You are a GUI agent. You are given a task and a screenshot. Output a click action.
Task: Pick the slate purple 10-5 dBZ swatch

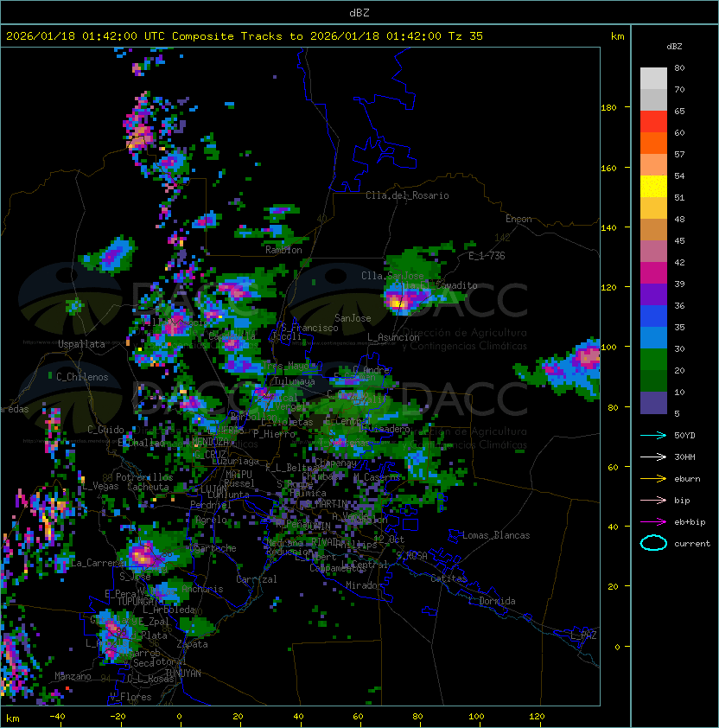(653, 403)
